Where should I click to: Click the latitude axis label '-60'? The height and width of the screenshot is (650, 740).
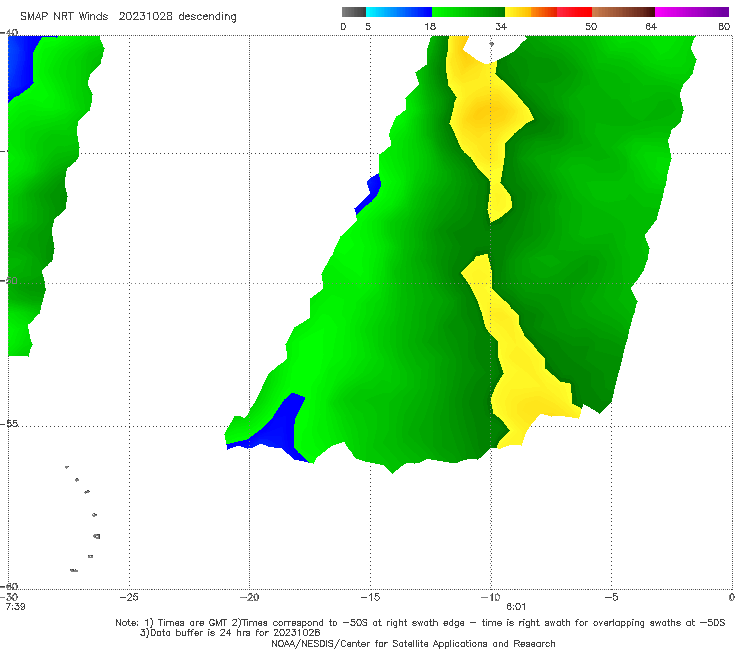click(9, 586)
